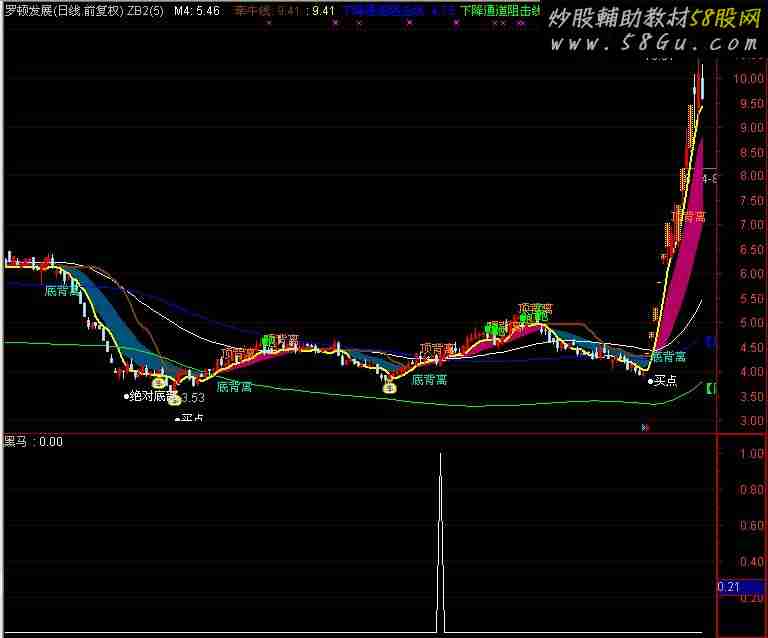Click the 7.50 price axis label
Screen dimensions: 768x638
pyautogui.click(x=751, y=201)
